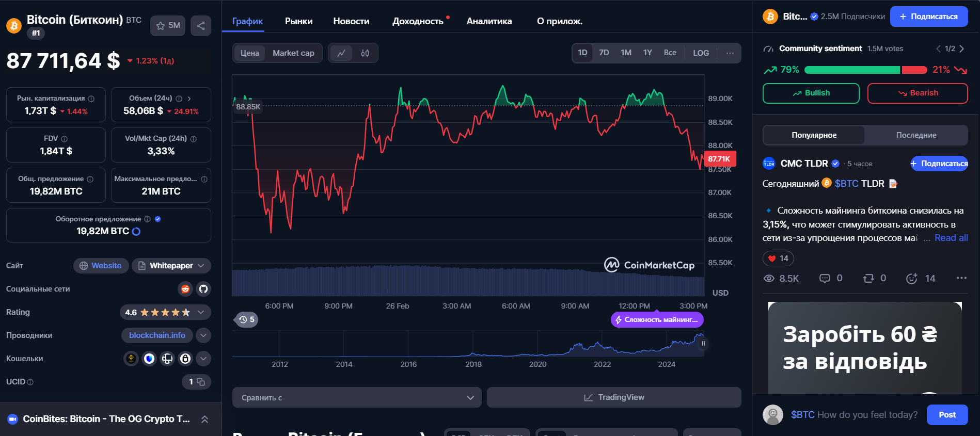This screenshot has width=980, height=436.
Task: Switch chart to Market cap view
Action: (x=293, y=53)
